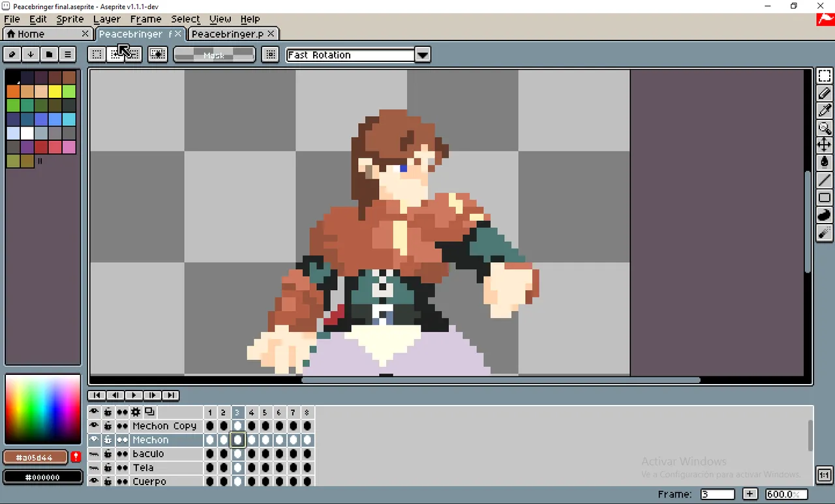The image size is (835, 504).
Task: Click the timeline settings gear icon
Action: point(136,412)
